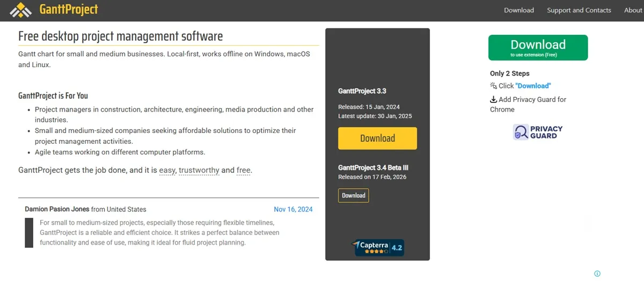Click the heading "Free desktop project management software"
Image resolution: width=644 pixels, height=302 pixels.
(x=120, y=36)
